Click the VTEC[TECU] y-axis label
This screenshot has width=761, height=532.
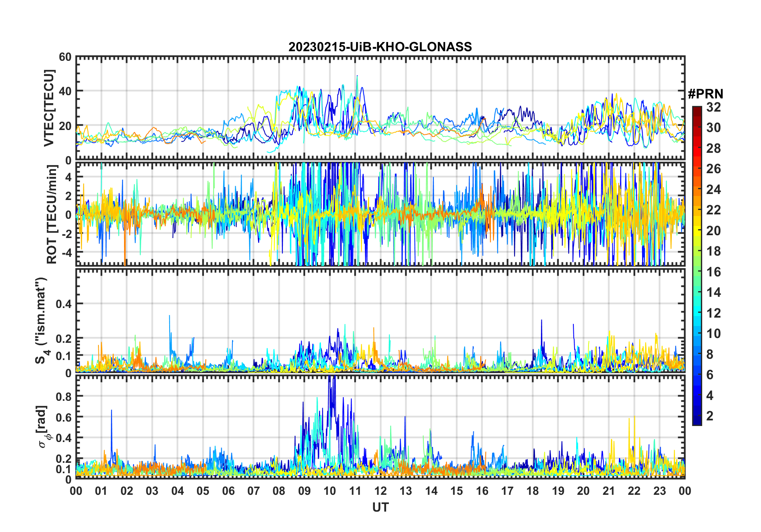click(49, 108)
